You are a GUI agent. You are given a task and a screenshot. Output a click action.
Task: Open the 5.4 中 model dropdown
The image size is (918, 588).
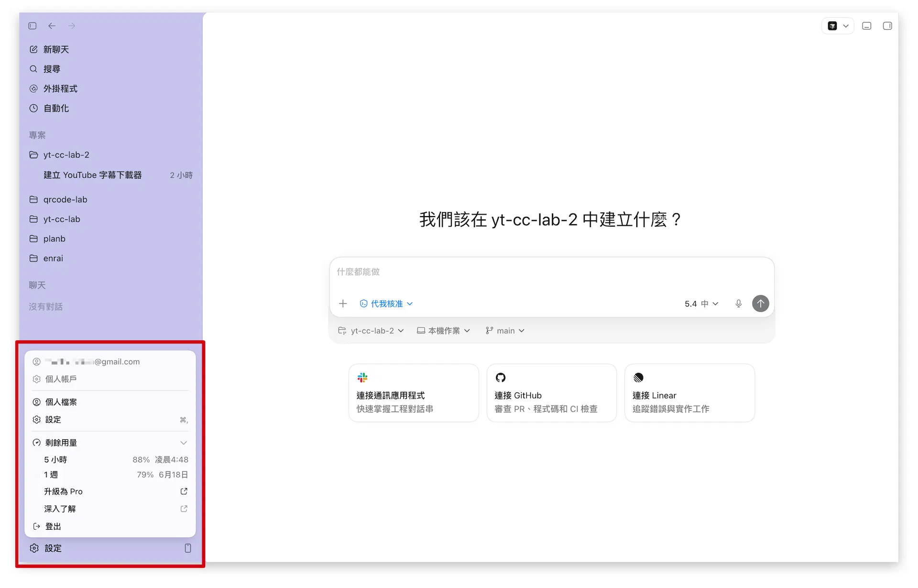pyautogui.click(x=701, y=304)
